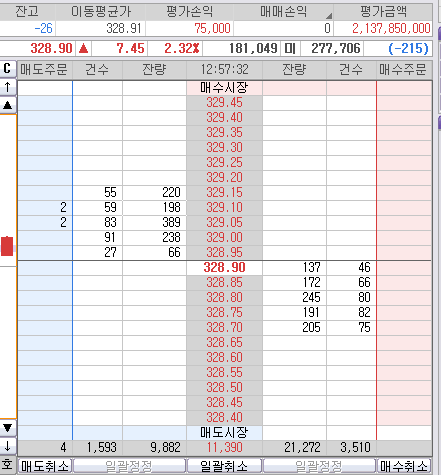This screenshot has width=441, height=475.
Task: Click the price 328.80
Action: [x=224, y=298]
